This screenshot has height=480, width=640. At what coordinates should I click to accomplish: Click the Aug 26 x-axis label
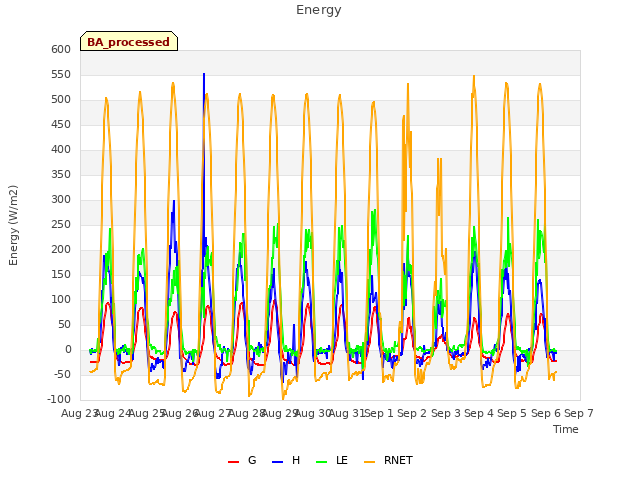click(180, 413)
